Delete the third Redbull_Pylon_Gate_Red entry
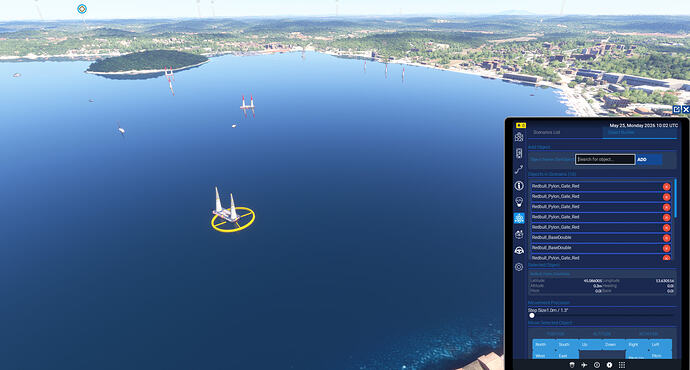The image size is (690, 370). (x=666, y=207)
